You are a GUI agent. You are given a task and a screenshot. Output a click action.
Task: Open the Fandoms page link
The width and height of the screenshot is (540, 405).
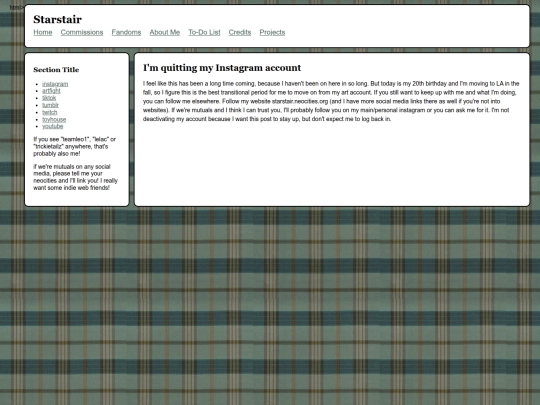coord(126,32)
